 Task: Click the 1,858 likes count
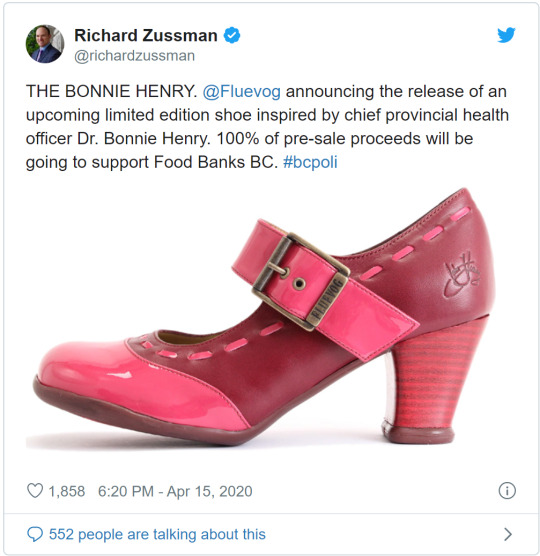67,491
